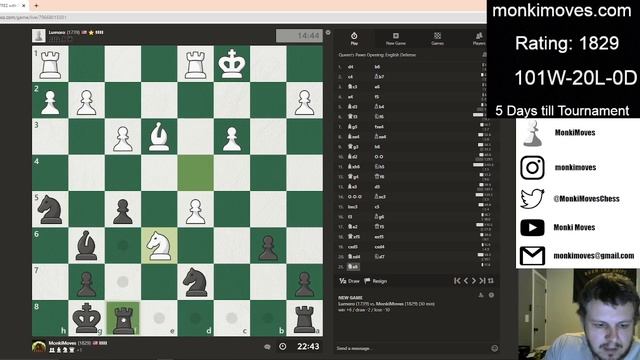The height and width of the screenshot is (360, 640).
Task: Click the white rook on d1
Action: [196, 64]
